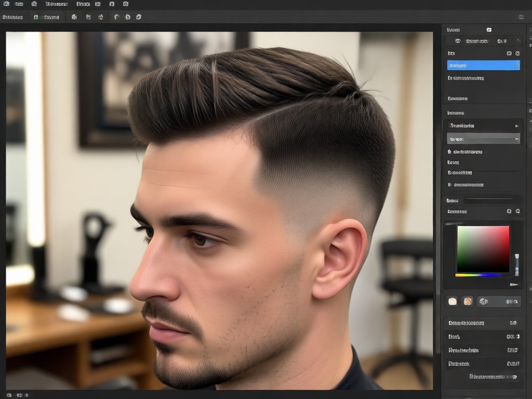Click the rightmost icon in the top menu bar
The height and width of the screenshot is (399, 532).
click(126, 4)
